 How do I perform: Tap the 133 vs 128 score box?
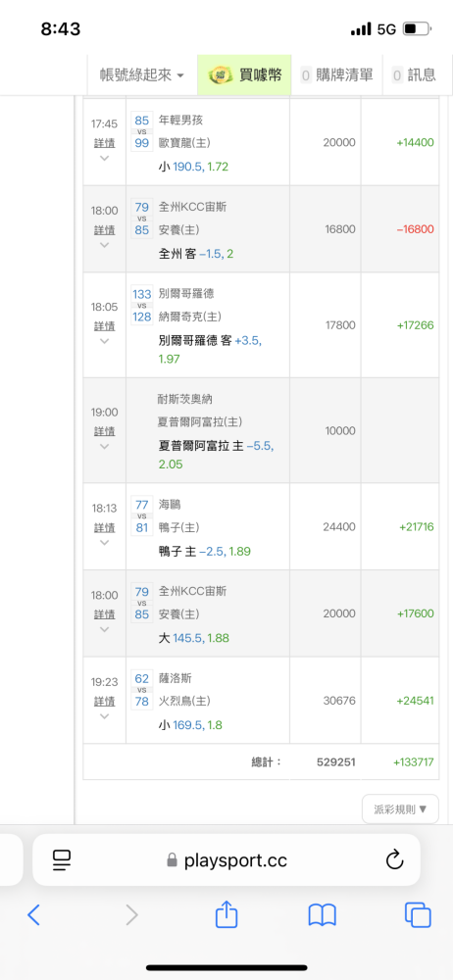(x=142, y=305)
